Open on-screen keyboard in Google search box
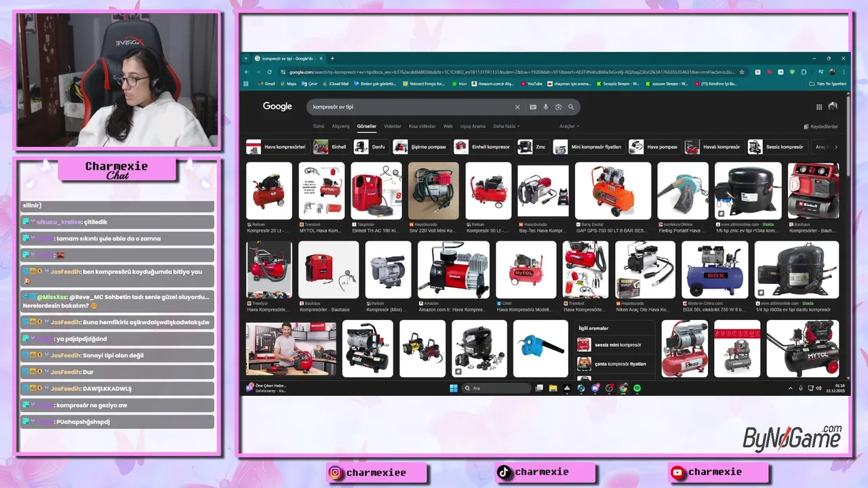Viewport: 868px width, 488px height. 533,107
